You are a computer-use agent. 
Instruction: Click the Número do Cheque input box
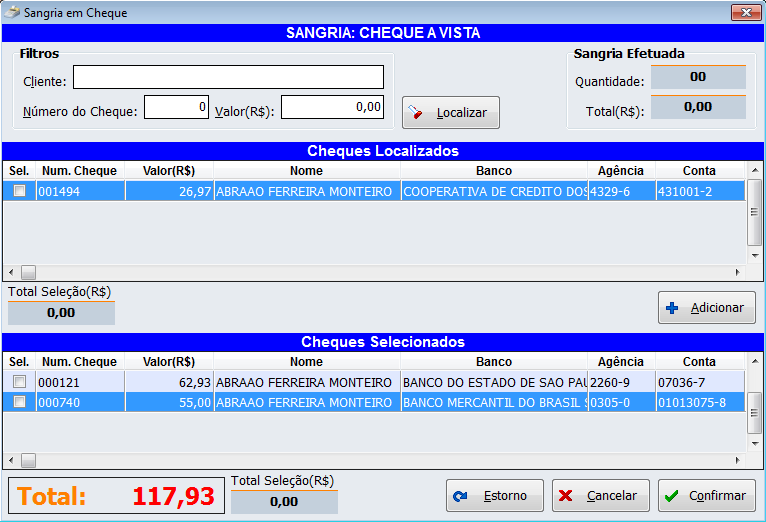[176, 108]
